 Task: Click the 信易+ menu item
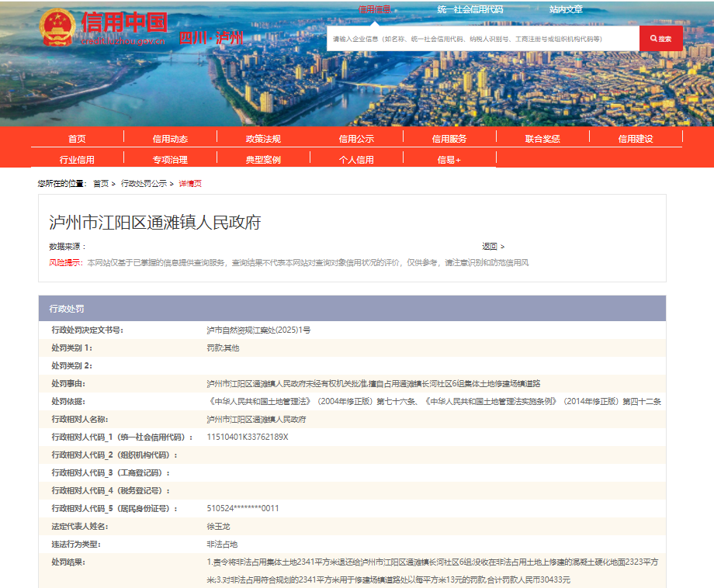pos(449,160)
